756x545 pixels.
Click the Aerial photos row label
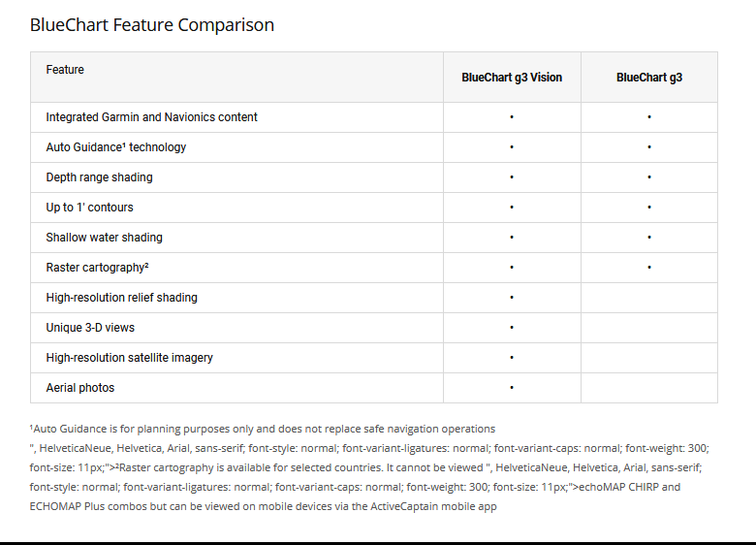pyautogui.click(x=79, y=388)
